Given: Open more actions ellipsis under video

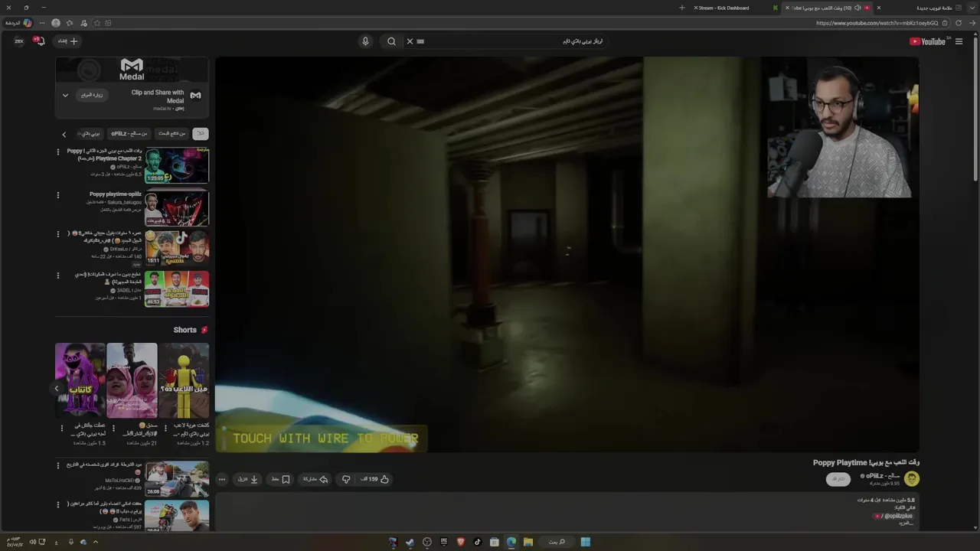Looking at the screenshot, I should (x=222, y=479).
